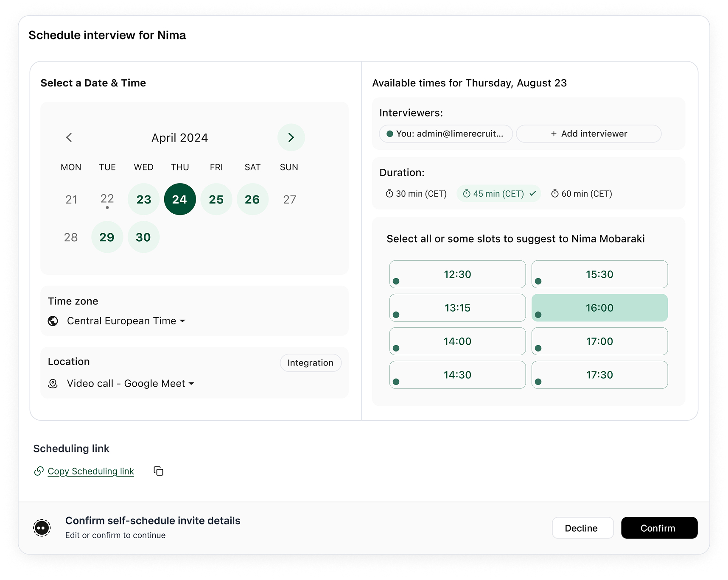The width and height of the screenshot is (728, 580).
Task: Click April 27 on the calendar
Action: [290, 199]
